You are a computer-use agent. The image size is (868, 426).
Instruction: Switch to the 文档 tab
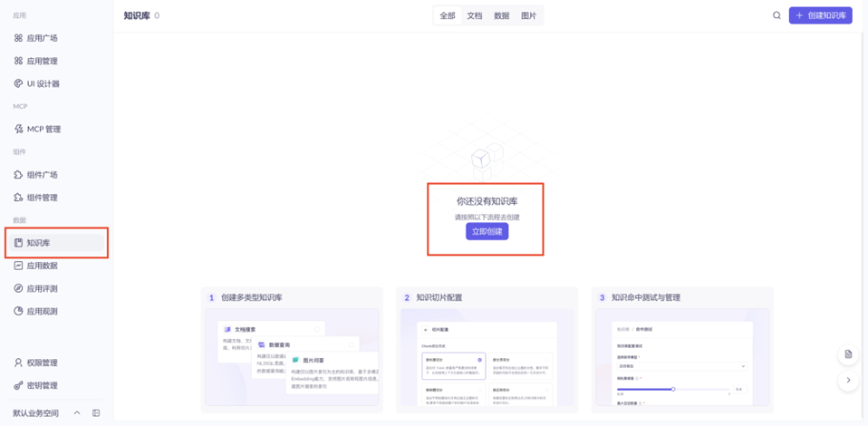475,15
